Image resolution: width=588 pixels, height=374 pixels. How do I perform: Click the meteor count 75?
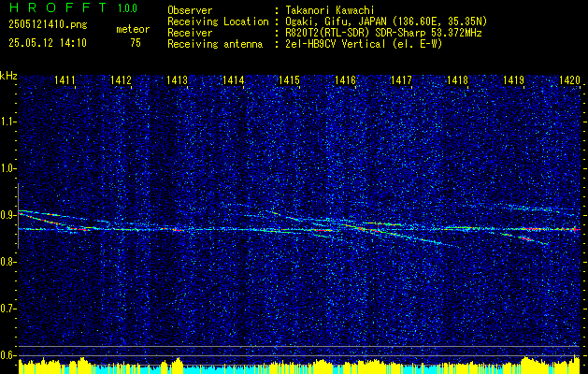click(x=136, y=43)
